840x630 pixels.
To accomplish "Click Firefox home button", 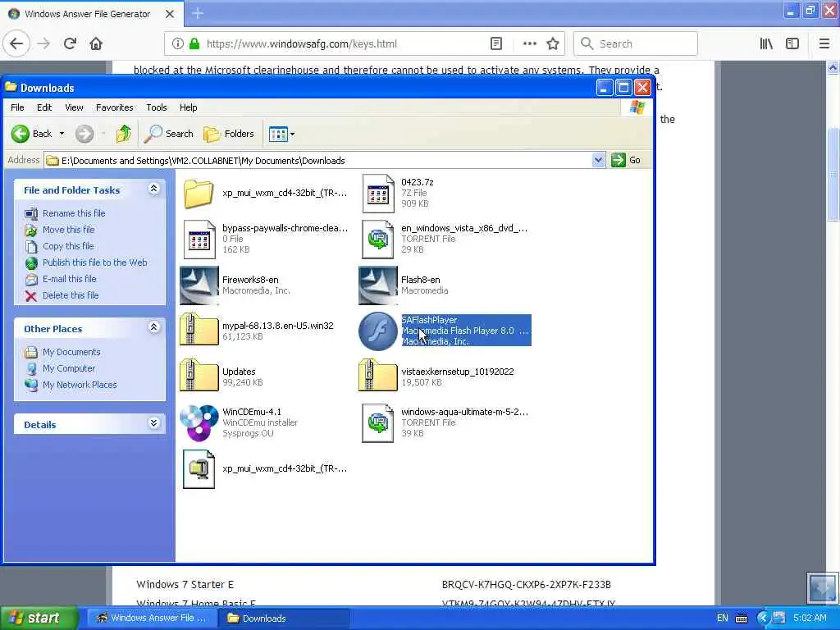I will click(96, 43).
